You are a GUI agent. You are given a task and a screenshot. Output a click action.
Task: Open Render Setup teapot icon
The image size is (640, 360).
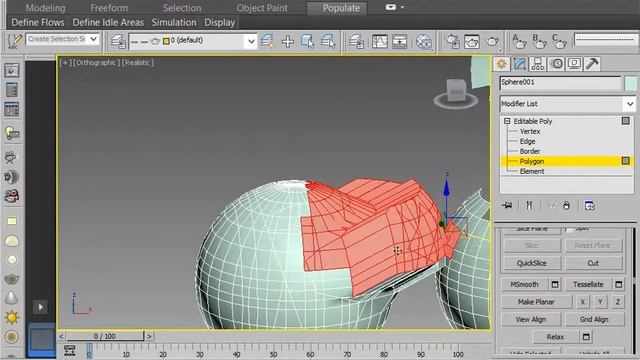click(x=452, y=41)
